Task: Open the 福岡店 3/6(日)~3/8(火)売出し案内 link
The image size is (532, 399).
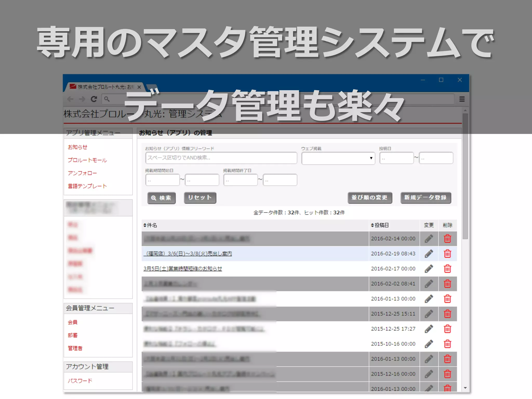Action: click(x=188, y=254)
